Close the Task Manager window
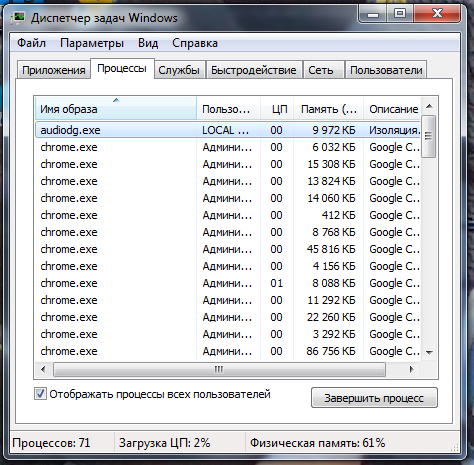The image size is (474, 465). point(437,14)
